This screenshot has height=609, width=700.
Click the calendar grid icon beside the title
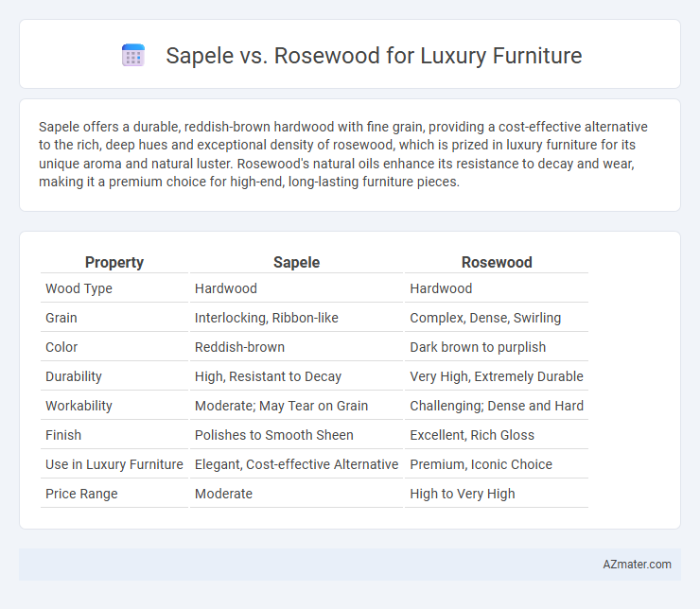(x=133, y=56)
